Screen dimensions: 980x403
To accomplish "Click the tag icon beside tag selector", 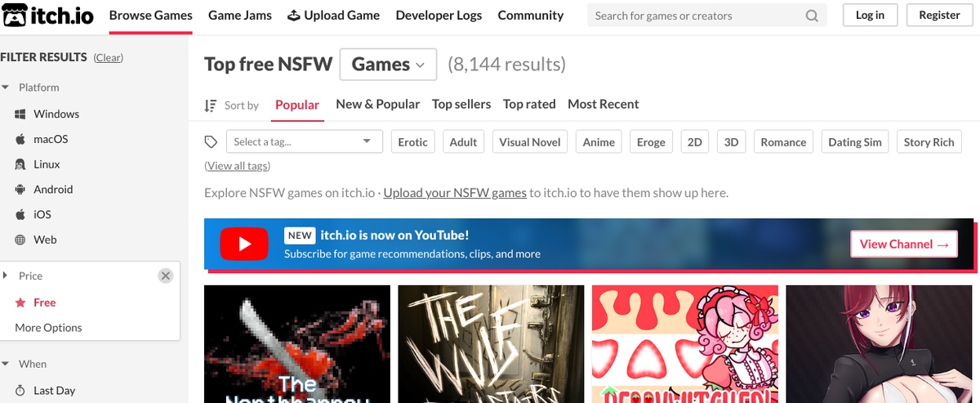I will tap(211, 142).
